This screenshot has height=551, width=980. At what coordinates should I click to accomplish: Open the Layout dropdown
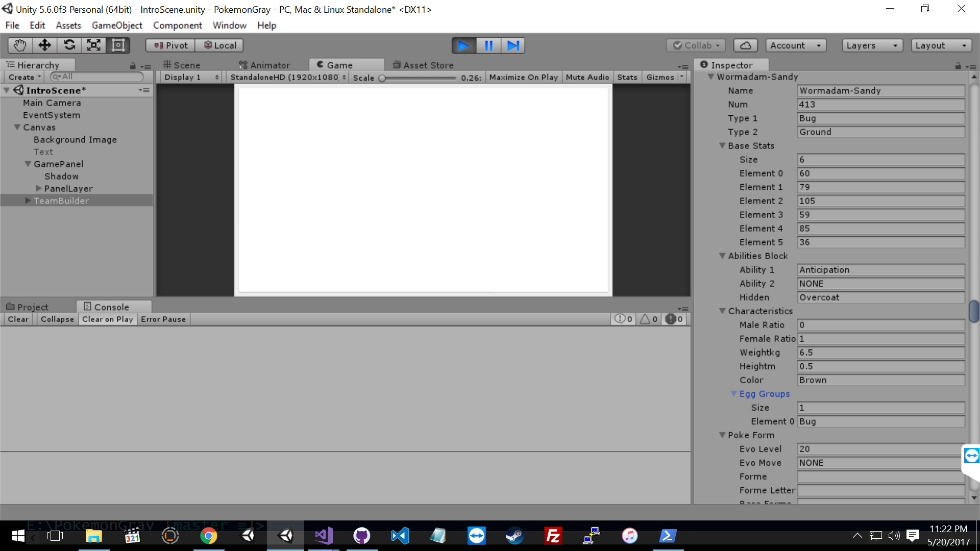941,45
